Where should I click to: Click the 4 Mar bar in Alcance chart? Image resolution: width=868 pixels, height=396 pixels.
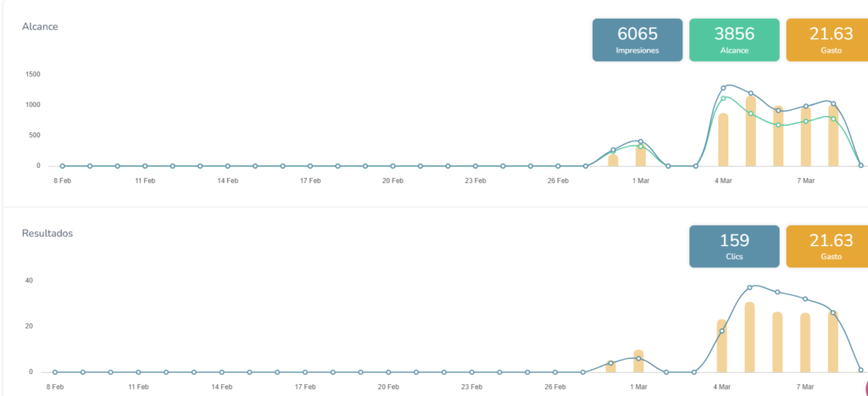[723, 140]
